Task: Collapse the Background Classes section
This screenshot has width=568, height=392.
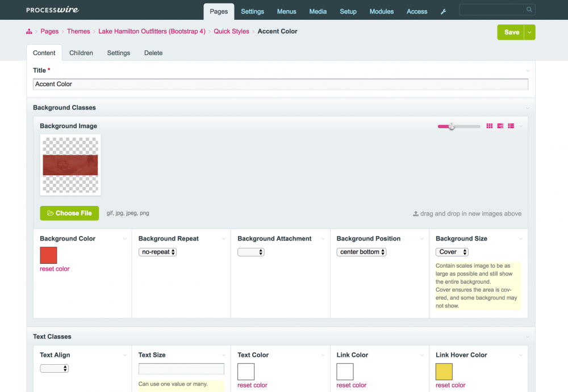Action: tap(528, 108)
